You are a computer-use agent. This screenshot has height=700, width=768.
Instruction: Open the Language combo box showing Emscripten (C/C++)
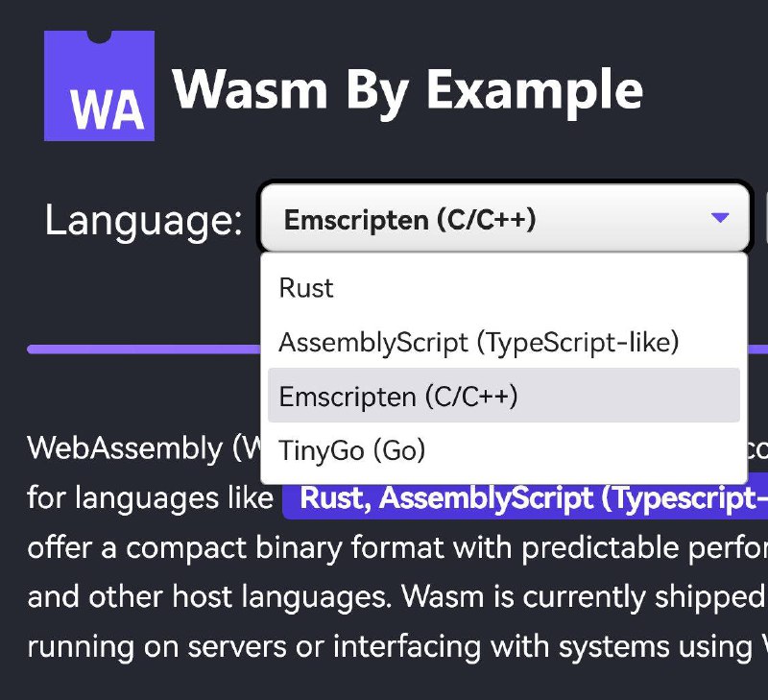click(x=432, y=219)
